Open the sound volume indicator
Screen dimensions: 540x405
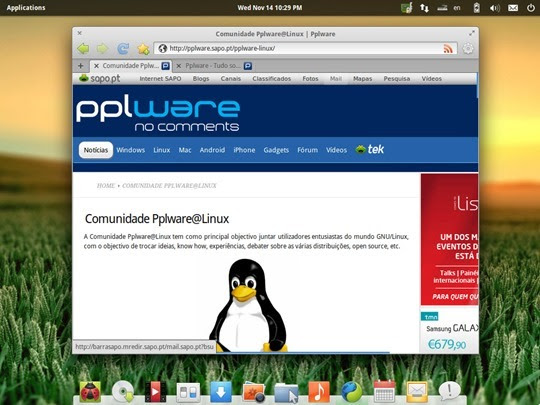[494, 8]
